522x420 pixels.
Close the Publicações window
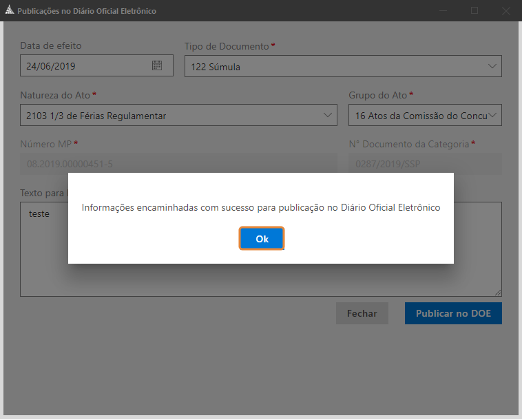(x=506, y=10)
